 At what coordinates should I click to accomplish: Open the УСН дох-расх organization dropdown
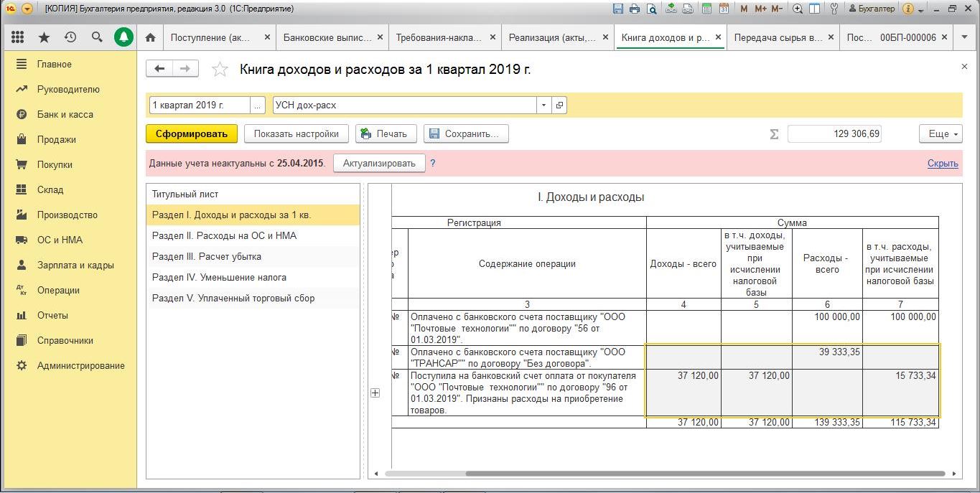(x=543, y=105)
